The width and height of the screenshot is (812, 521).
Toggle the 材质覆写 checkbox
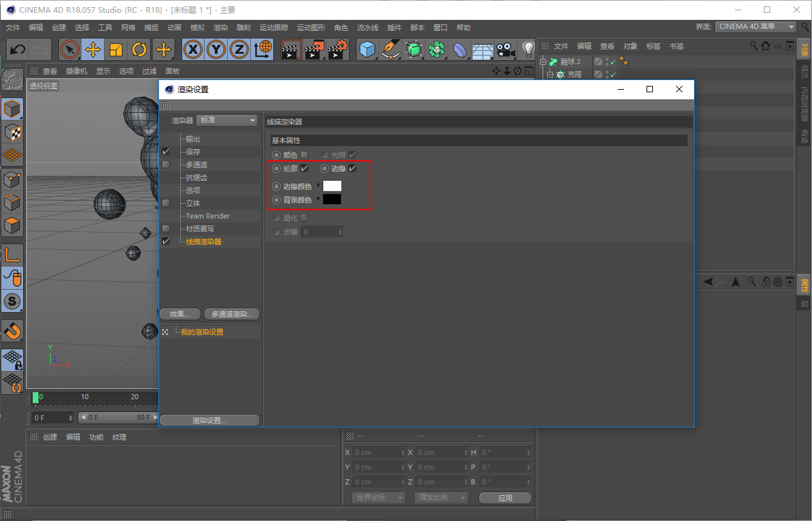coord(166,229)
